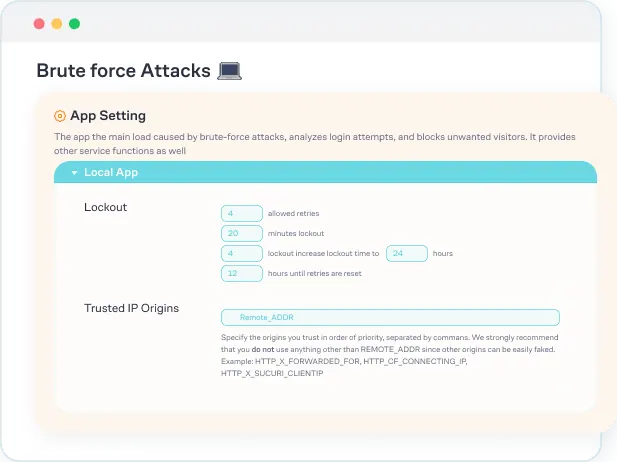This screenshot has height=462, width=617.
Task: Click the Trusted IP Origins Remote_ADDR field
Action: [390, 318]
